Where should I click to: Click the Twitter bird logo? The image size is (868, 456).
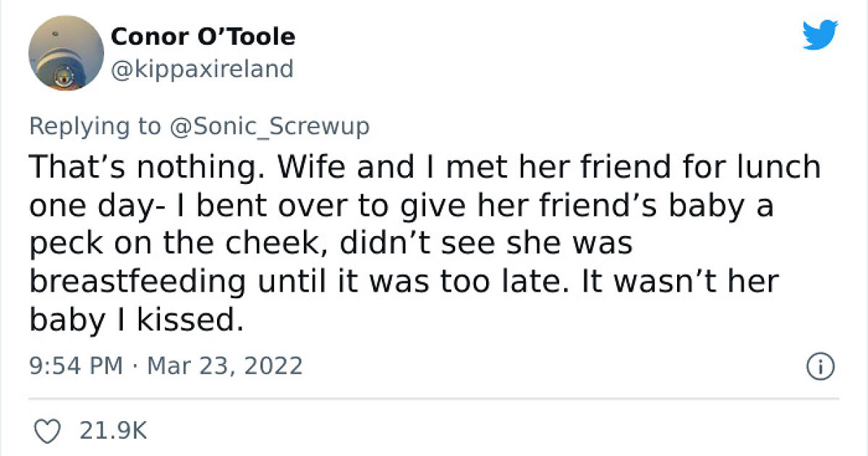[820, 35]
